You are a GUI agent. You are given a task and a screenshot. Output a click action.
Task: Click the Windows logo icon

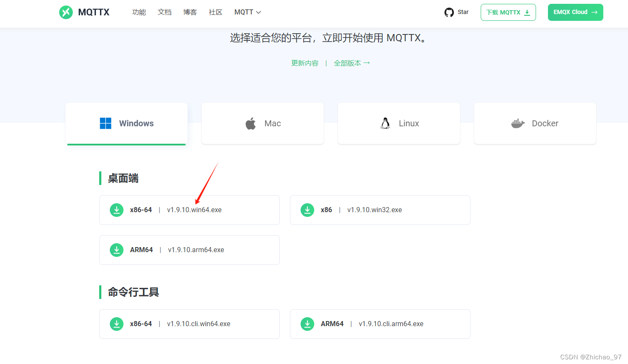(x=106, y=123)
